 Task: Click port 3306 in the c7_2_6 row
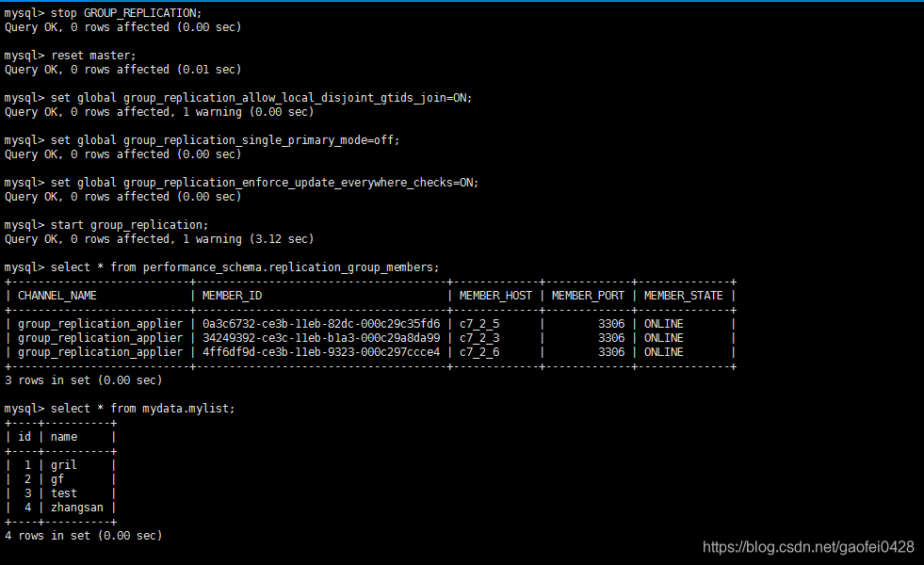click(x=611, y=352)
